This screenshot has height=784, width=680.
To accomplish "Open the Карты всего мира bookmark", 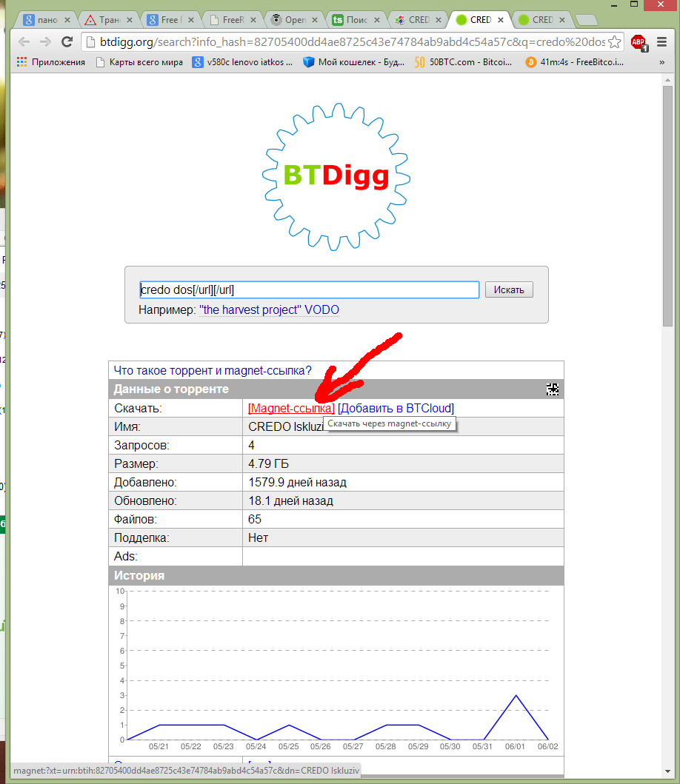I will click(x=139, y=62).
